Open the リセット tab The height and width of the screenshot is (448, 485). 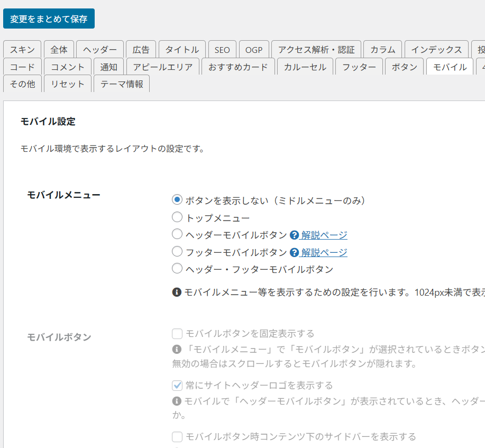(x=68, y=84)
